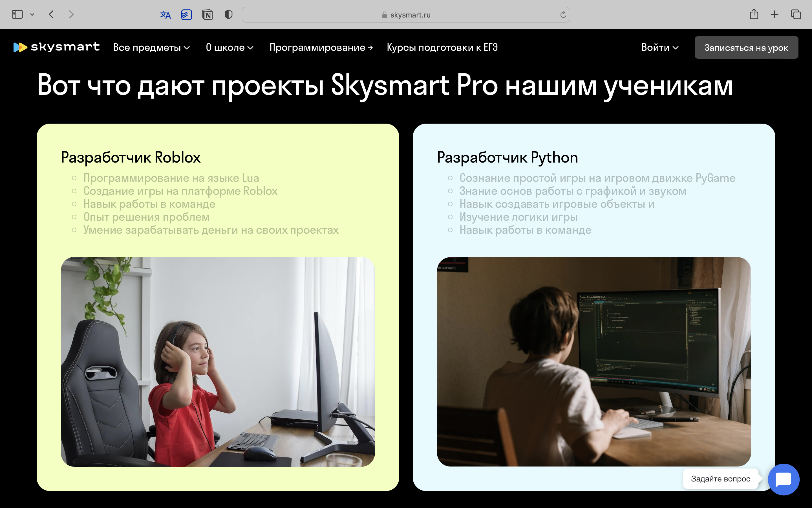Open the Программирование link
This screenshot has height=508, width=812.
321,47
